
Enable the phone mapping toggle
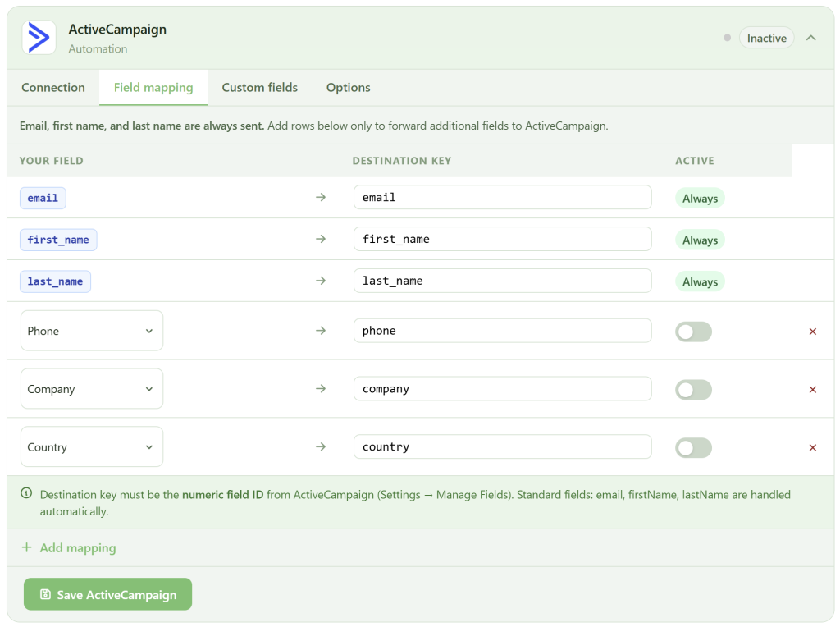(x=693, y=332)
